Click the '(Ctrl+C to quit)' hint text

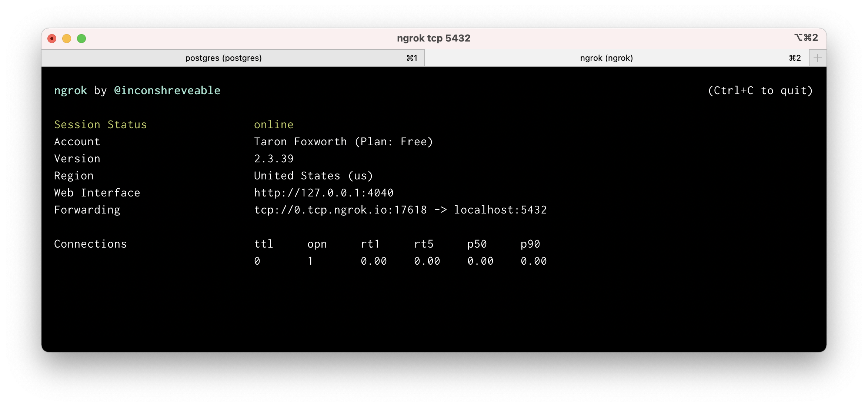click(x=760, y=90)
